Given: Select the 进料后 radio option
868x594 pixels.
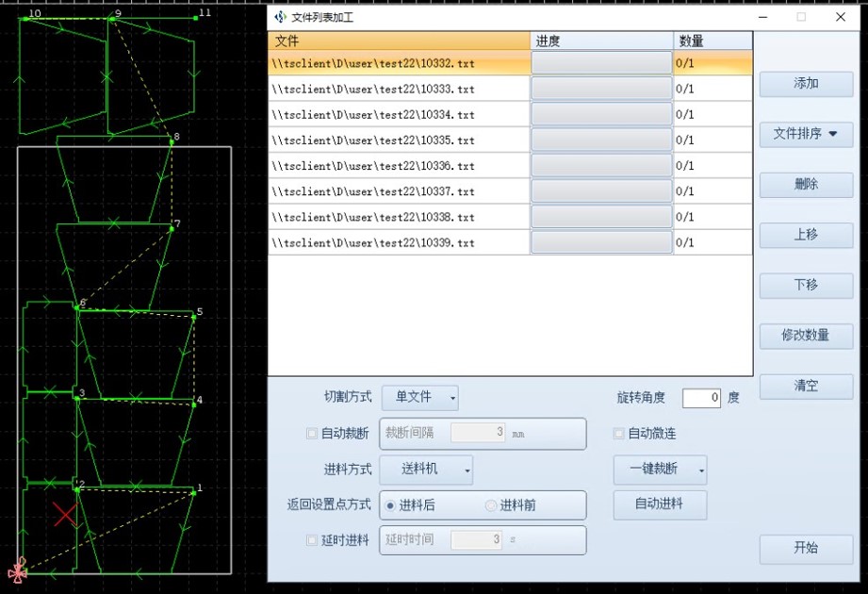Looking at the screenshot, I should (390, 505).
